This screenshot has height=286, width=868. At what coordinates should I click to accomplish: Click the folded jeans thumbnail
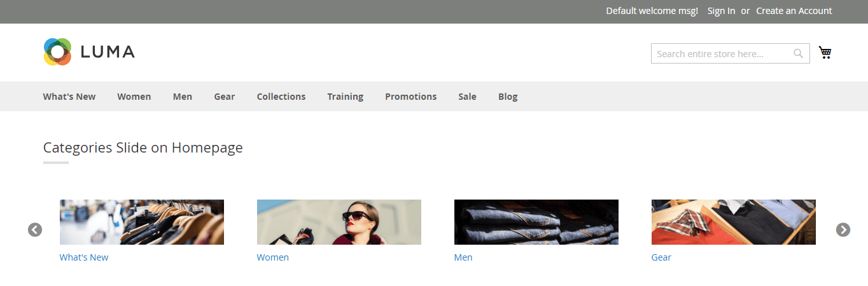point(536,222)
